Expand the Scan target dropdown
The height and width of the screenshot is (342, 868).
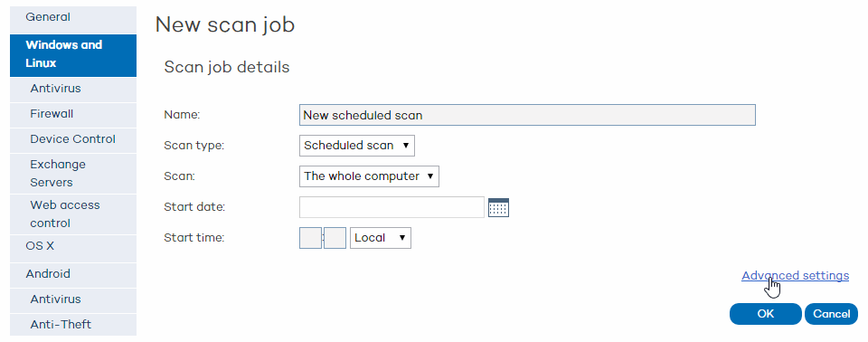pos(369,176)
